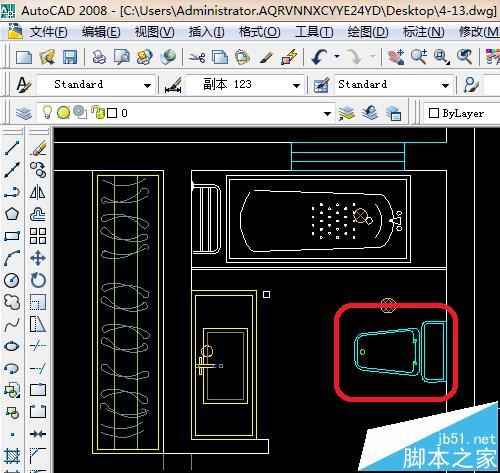Select the Scale tool

[x=38, y=302]
